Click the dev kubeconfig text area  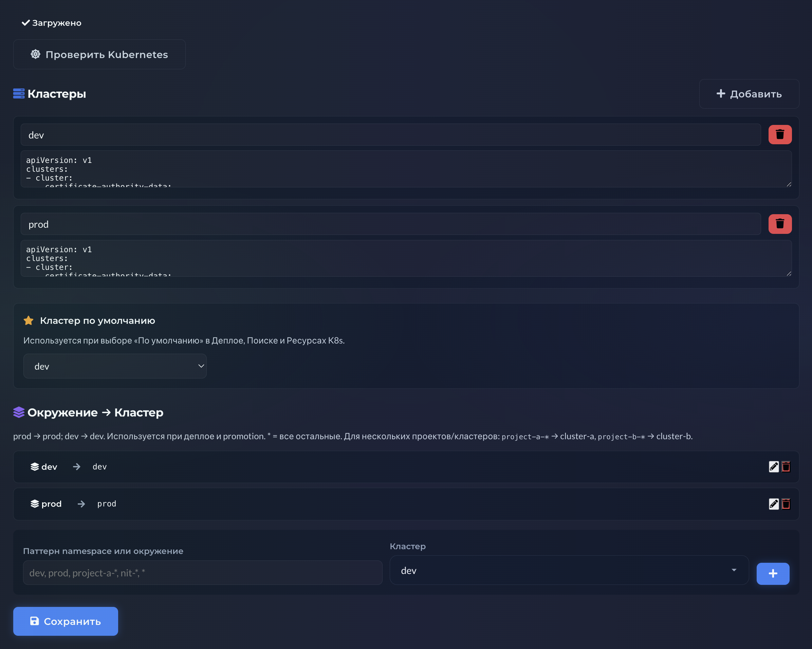405,169
